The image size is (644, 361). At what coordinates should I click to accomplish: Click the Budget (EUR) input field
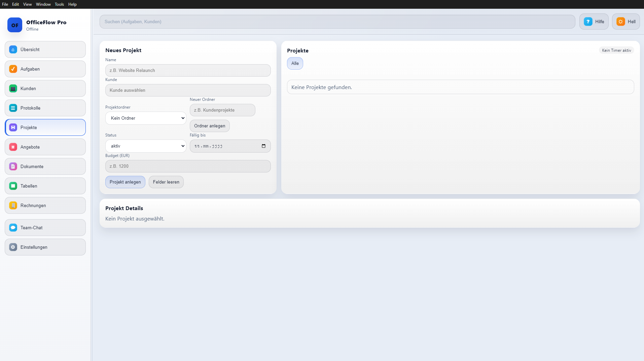(x=188, y=166)
